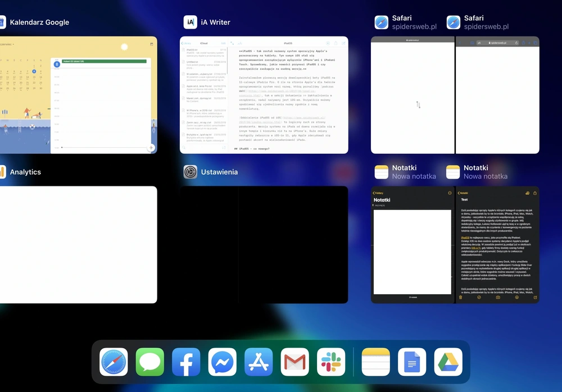Open the iPadOS link in the Test note
Image resolution: width=562 pixels, height=392 pixels.
465,238
